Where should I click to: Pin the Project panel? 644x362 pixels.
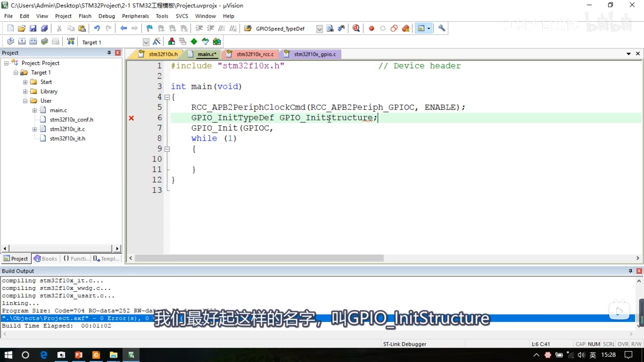click(x=109, y=53)
